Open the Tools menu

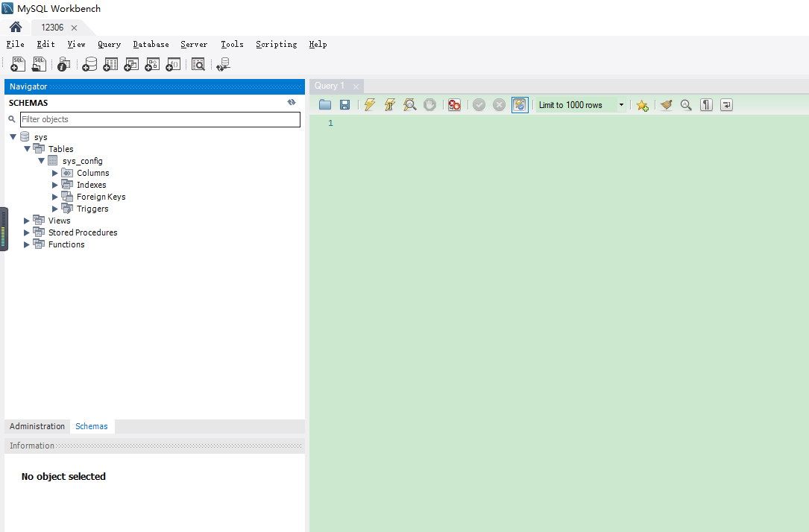(x=232, y=45)
